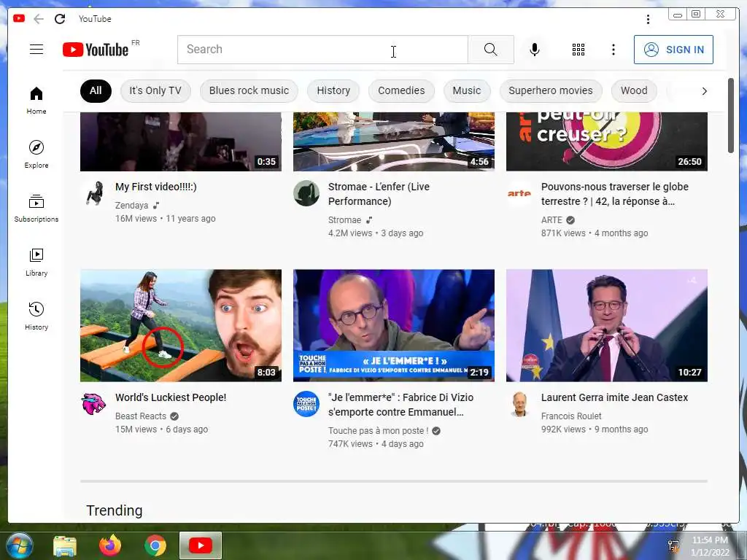Select the It's Only TV chip

tap(155, 91)
